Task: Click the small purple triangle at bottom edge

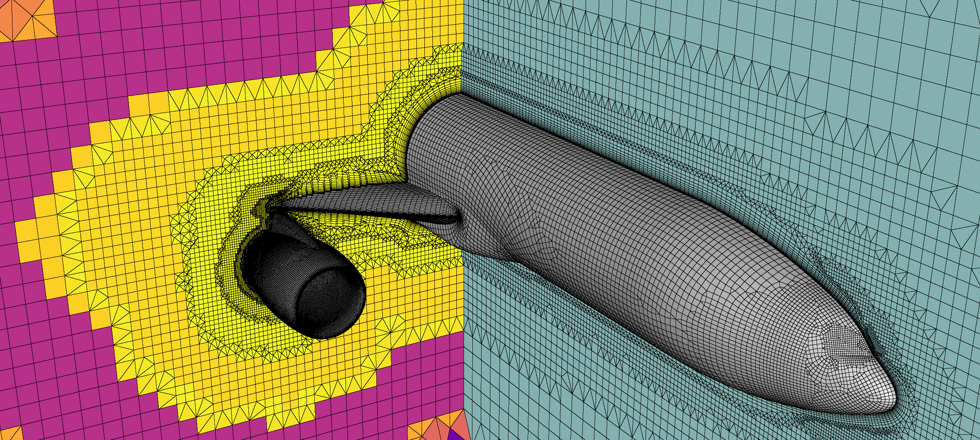Action: (455, 435)
